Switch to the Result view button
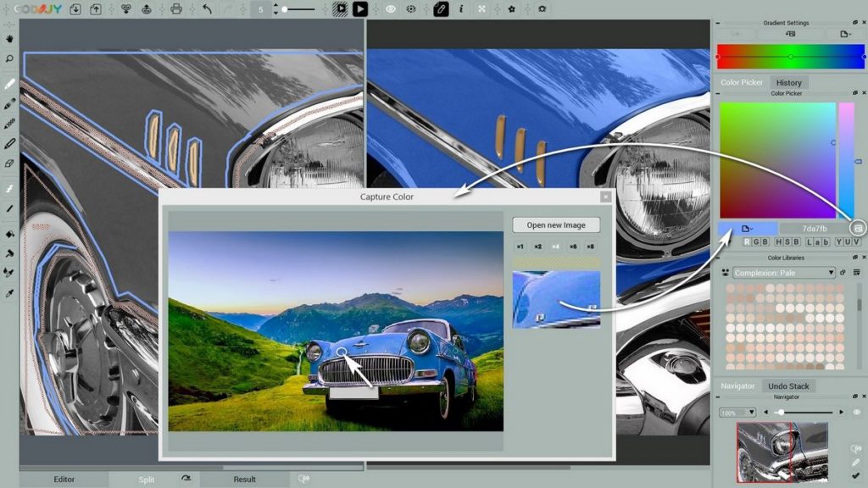This screenshot has height=488, width=868. (x=244, y=480)
